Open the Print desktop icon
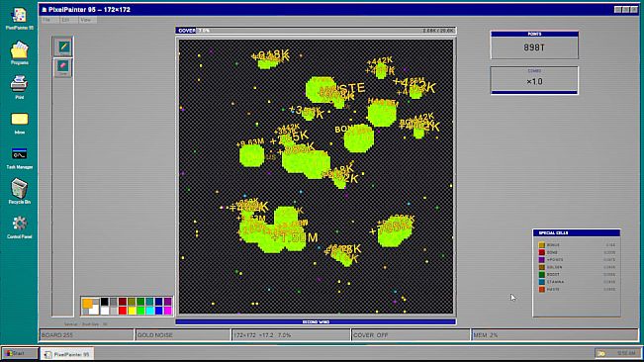The width and height of the screenshot is (644, 362). [x=20, y=88]
